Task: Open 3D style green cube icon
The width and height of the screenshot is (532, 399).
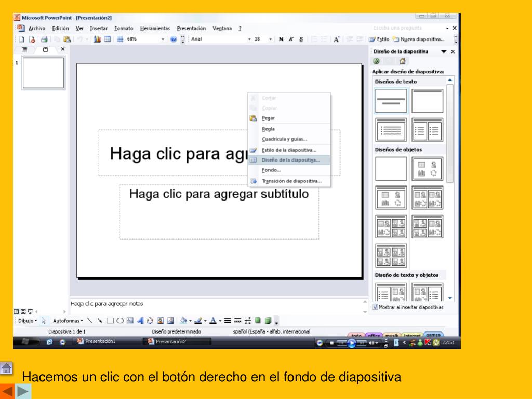Action: click(268, 320)
